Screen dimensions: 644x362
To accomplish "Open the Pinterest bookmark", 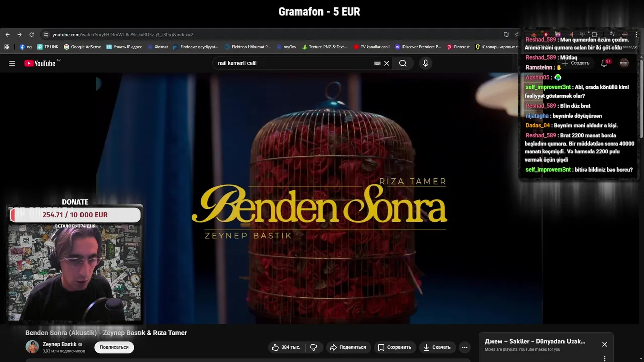I will pos(458,47).
